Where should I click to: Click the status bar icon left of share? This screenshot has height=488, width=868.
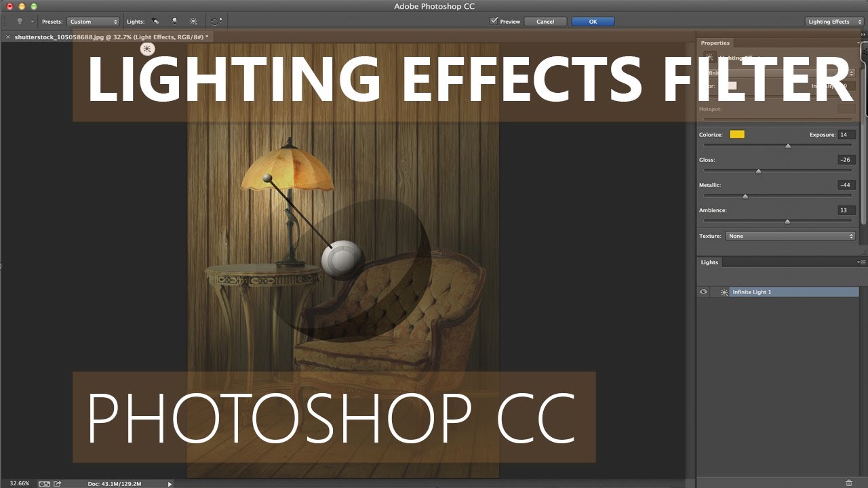click(x=44, y=483)
